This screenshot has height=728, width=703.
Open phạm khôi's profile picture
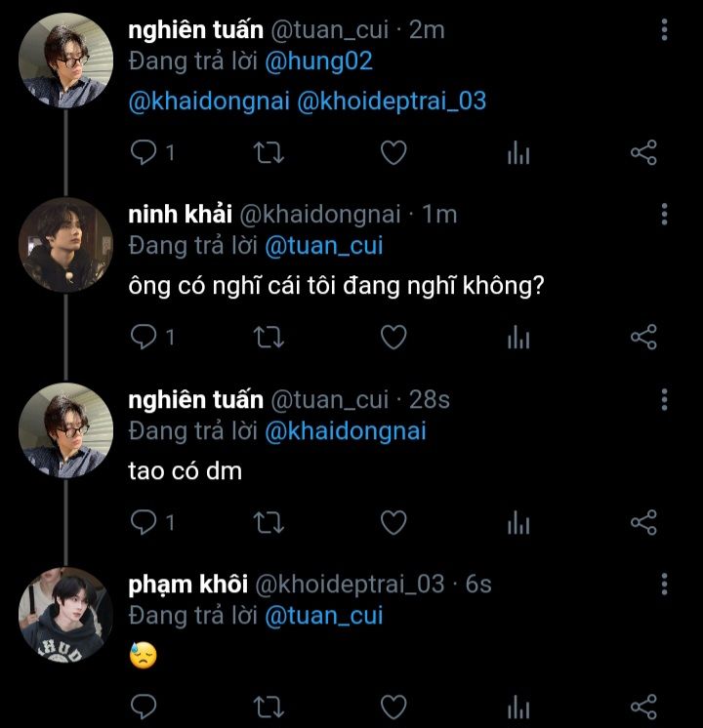click(65, 615)
